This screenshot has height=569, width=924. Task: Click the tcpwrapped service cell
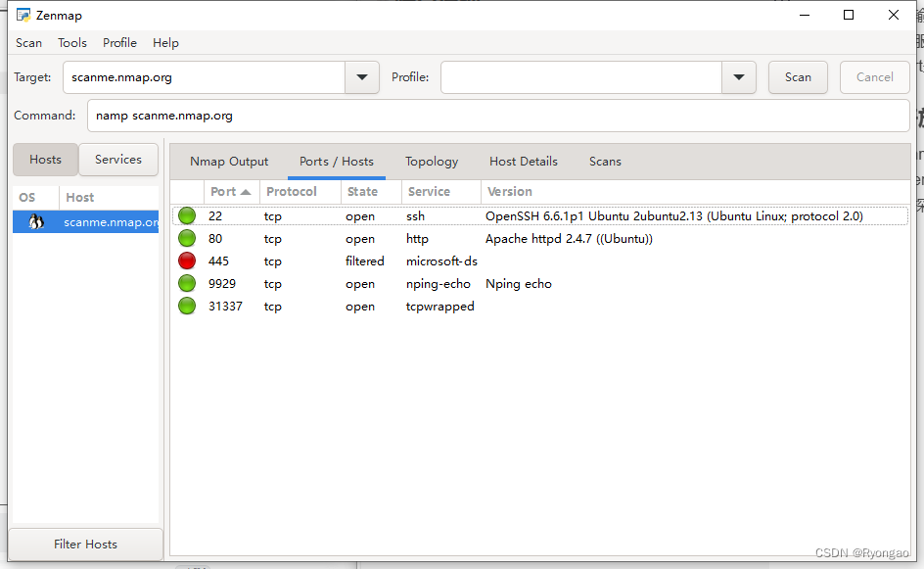click(x=440, y=307)
